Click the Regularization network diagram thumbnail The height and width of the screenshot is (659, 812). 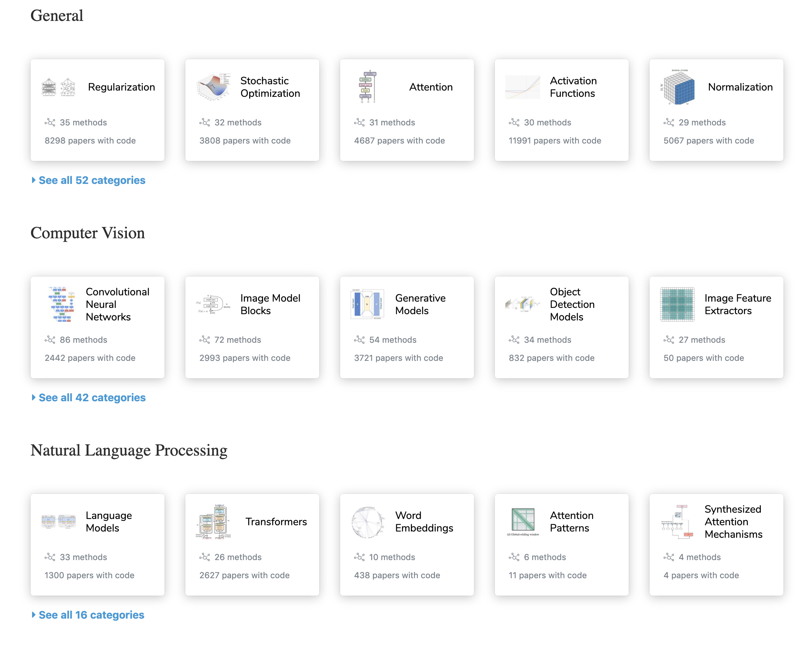click(x=59, y=87)
